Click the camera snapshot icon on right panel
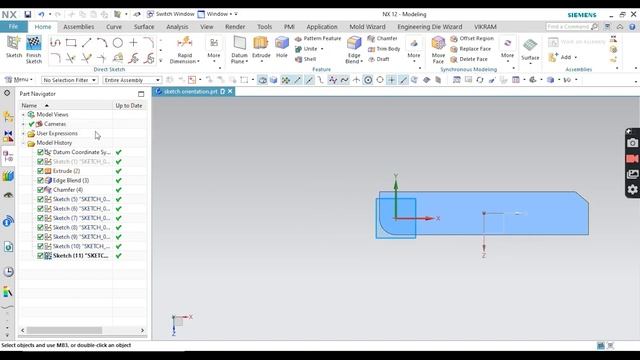Viewport: 640px width, 360px height. pyautogui.click(x=632, y=143)
